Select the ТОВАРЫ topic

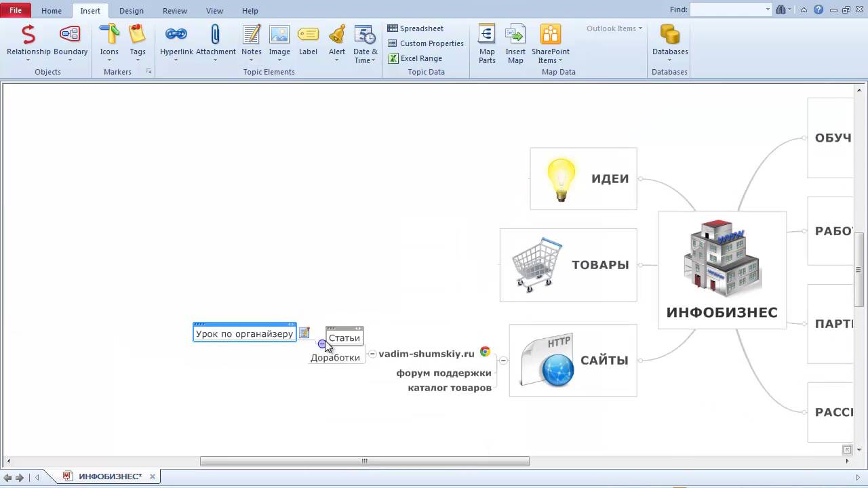pyautogui.click(x=568, y=265)
